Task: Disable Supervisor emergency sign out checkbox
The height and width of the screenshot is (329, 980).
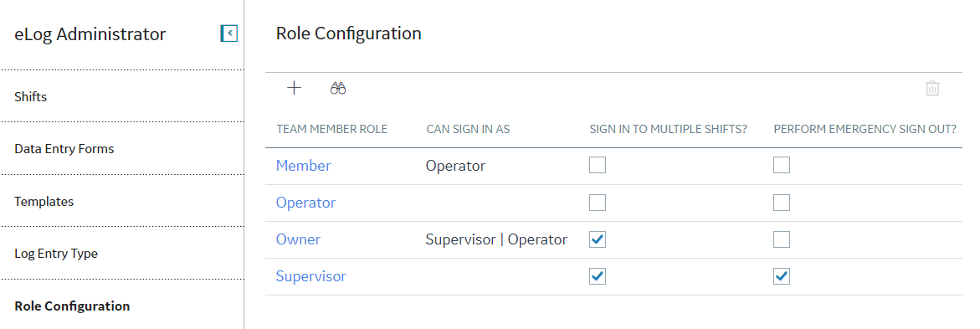Action: click(782, 276)
